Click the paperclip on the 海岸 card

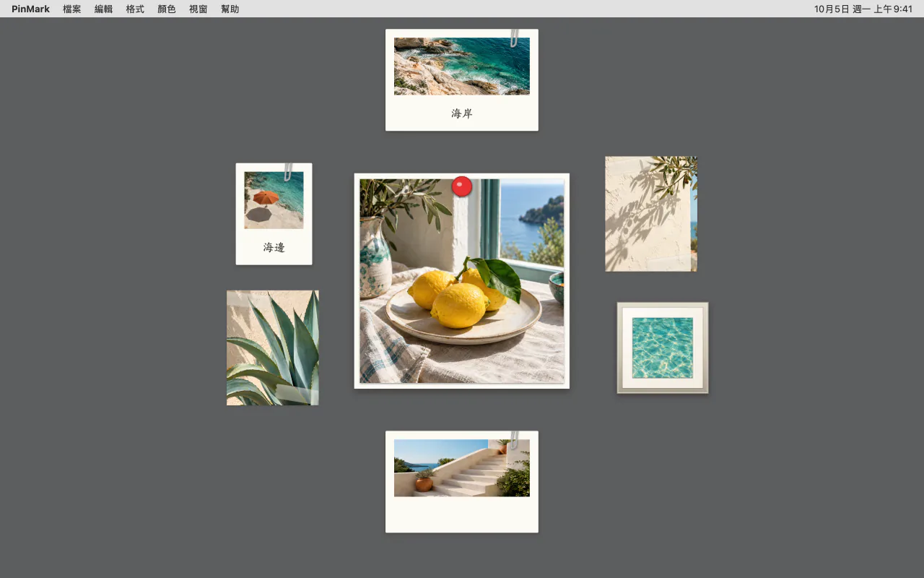coord(514,38)
